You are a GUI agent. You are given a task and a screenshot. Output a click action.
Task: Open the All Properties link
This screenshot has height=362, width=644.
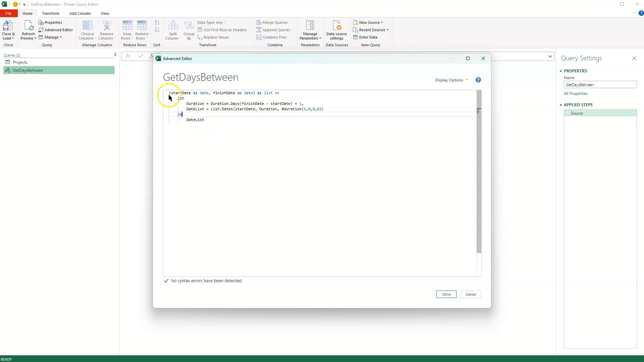pos(575,94)
